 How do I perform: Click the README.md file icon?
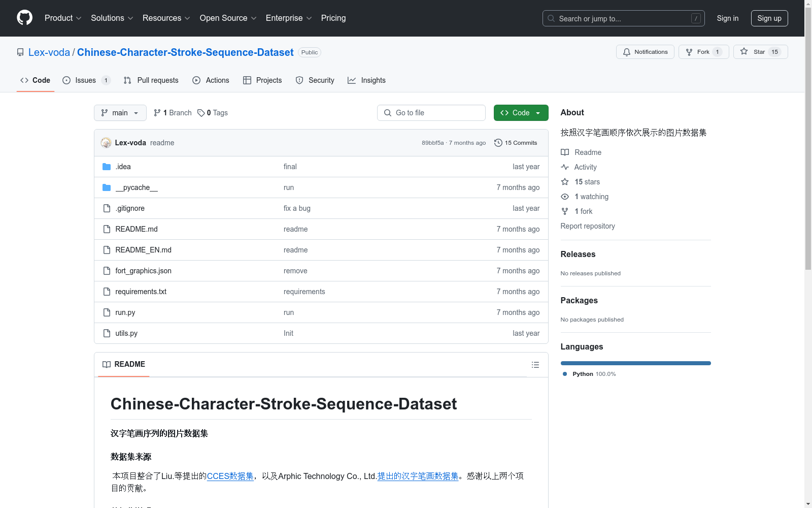click(107, 229)
